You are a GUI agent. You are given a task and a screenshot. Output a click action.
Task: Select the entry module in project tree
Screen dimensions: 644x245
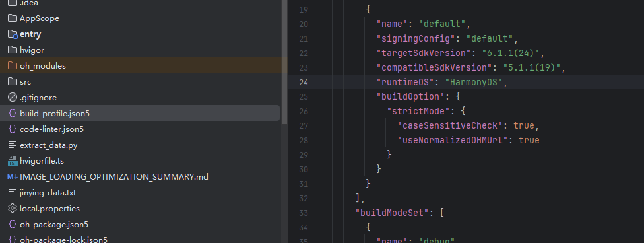pos(140,34)
